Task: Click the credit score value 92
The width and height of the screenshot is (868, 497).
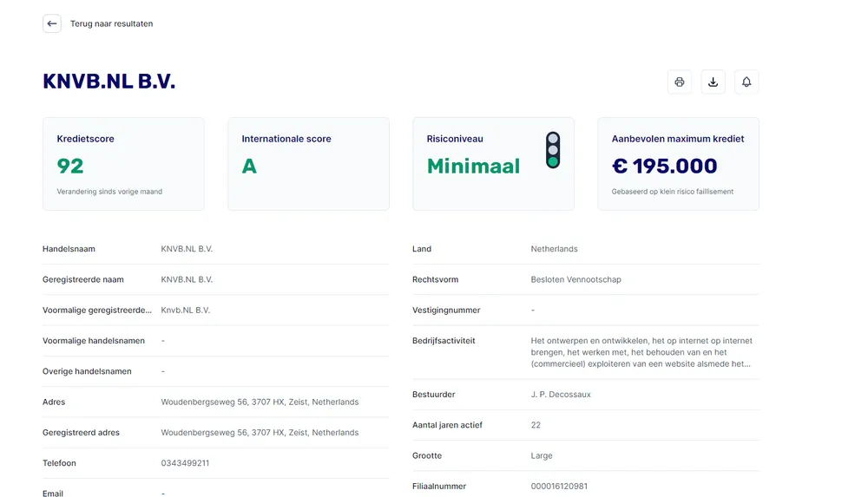Action: [70, 166]
